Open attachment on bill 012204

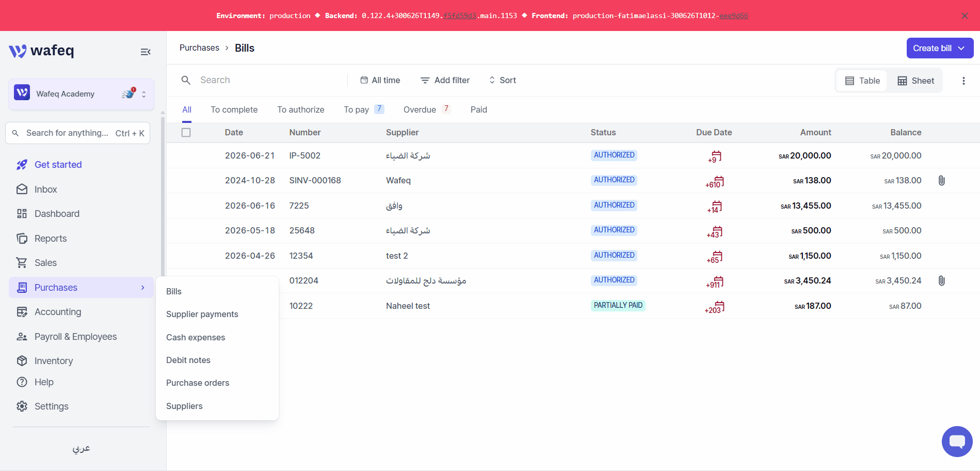(x=941, y=281)
